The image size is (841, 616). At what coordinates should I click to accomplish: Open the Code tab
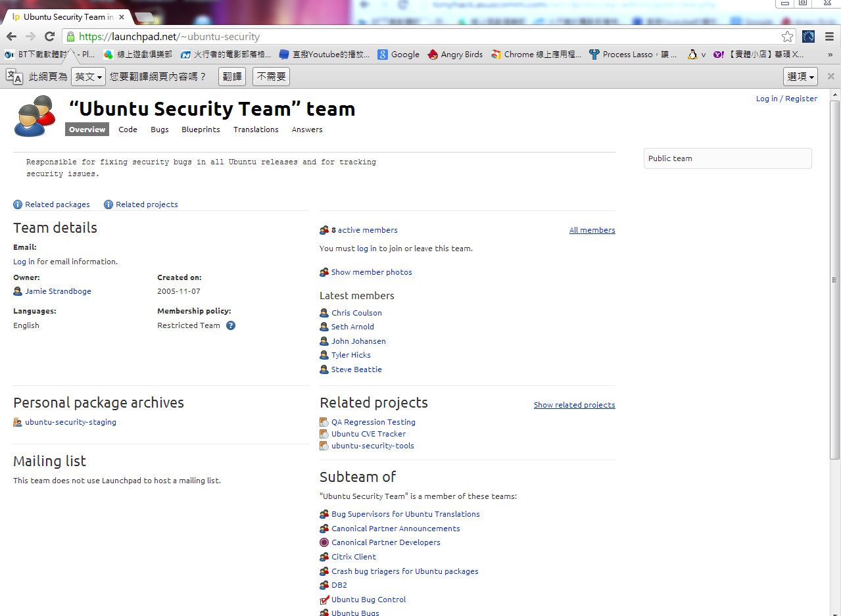(128, 130)
